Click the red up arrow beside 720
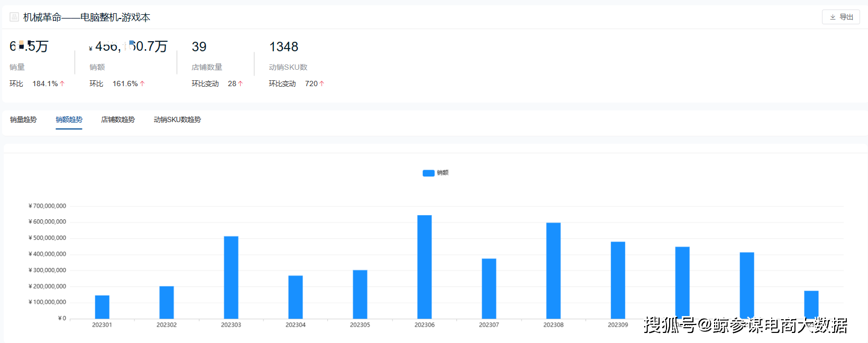The width and height of the screenshot is (868, 343). click(322, 84)
